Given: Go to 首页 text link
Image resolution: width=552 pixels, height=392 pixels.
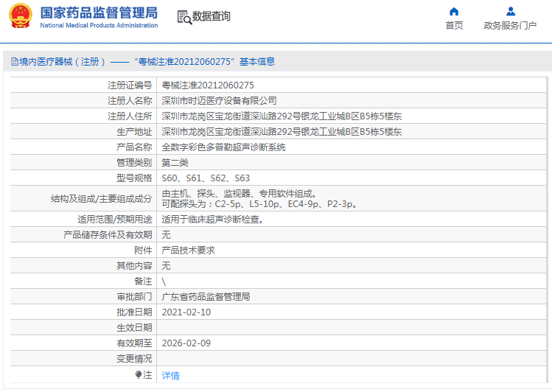Looking at the screenshot, I should click(454, 26).
